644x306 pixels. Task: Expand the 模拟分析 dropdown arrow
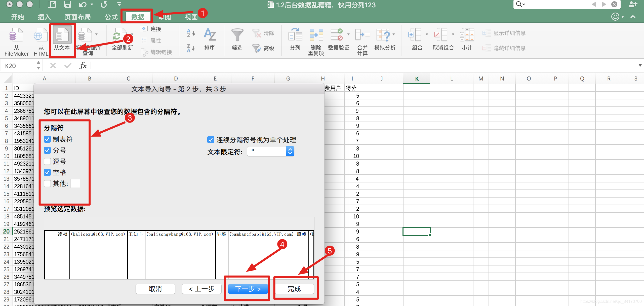pyautogui.click(x=394, y=34)
